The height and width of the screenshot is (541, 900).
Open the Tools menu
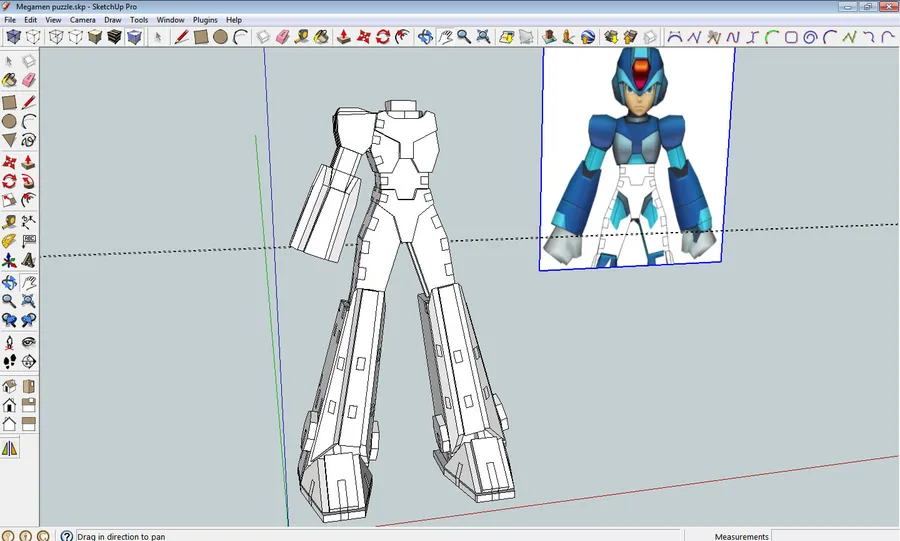coord(139,20)
